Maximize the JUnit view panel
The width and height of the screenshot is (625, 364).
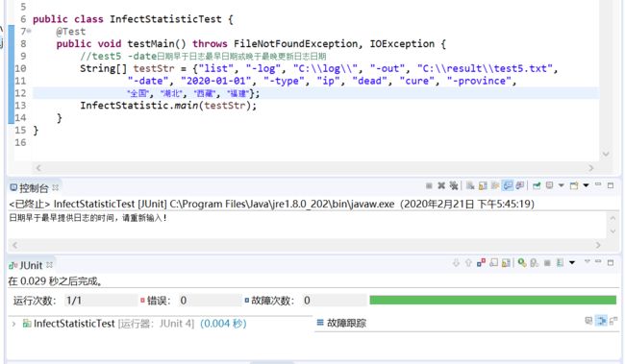[x=611, y=263]
